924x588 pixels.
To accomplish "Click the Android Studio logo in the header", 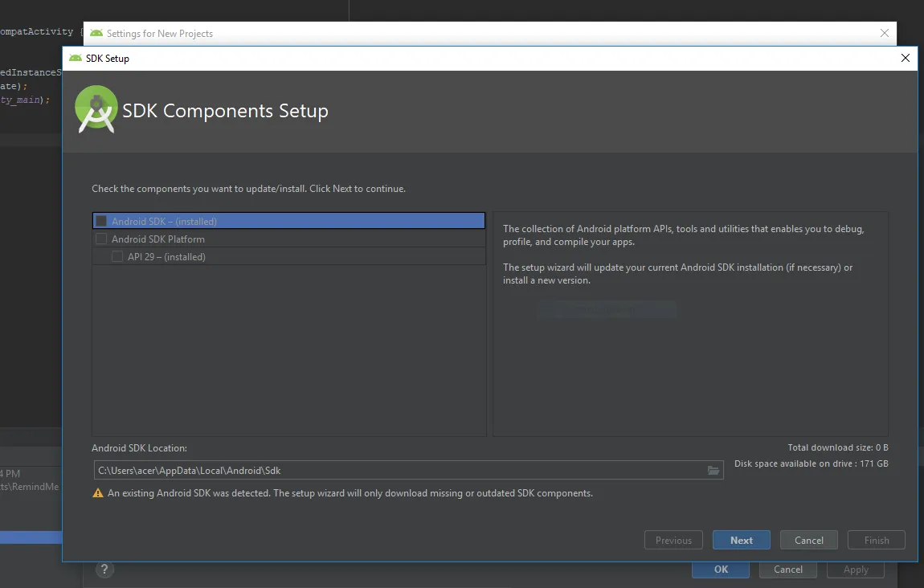I will pos(96,110).
